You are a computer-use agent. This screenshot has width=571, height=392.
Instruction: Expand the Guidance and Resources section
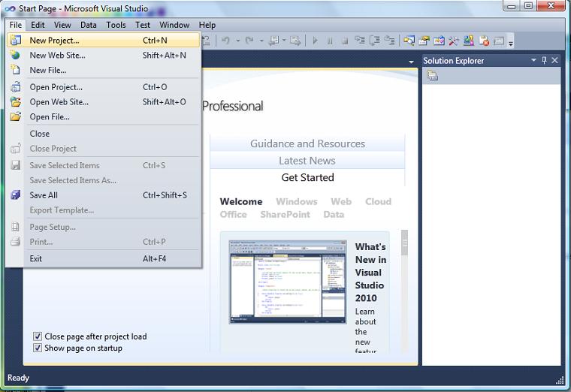[x=307, y=143]
